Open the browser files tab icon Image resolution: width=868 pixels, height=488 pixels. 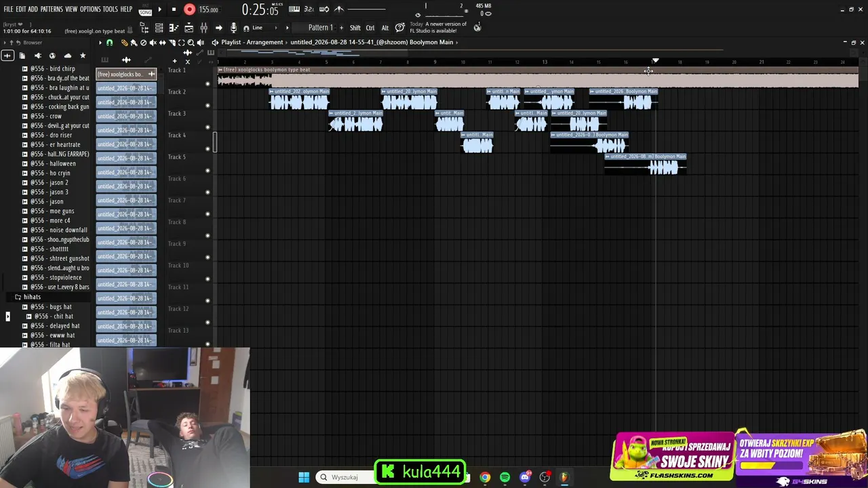click(22, 56)
